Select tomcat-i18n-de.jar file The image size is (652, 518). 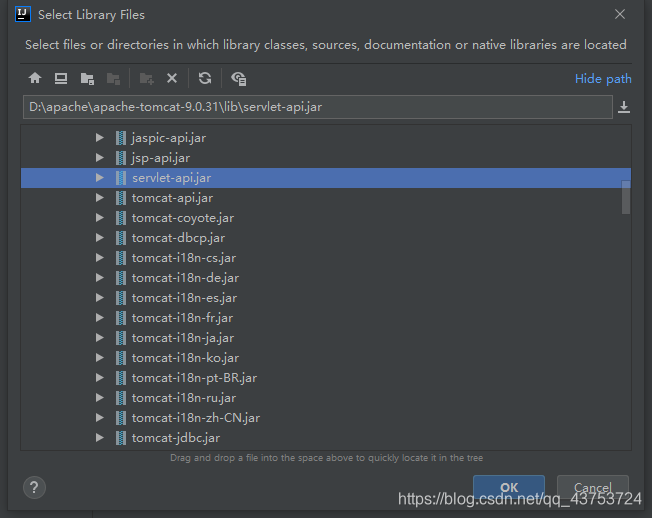[185, 278]
